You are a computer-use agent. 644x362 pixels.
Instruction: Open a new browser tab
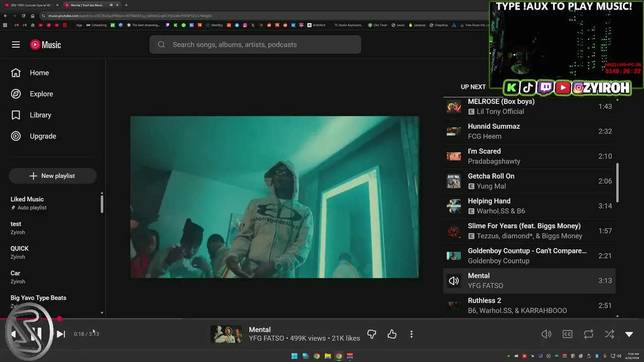(126, 5)
